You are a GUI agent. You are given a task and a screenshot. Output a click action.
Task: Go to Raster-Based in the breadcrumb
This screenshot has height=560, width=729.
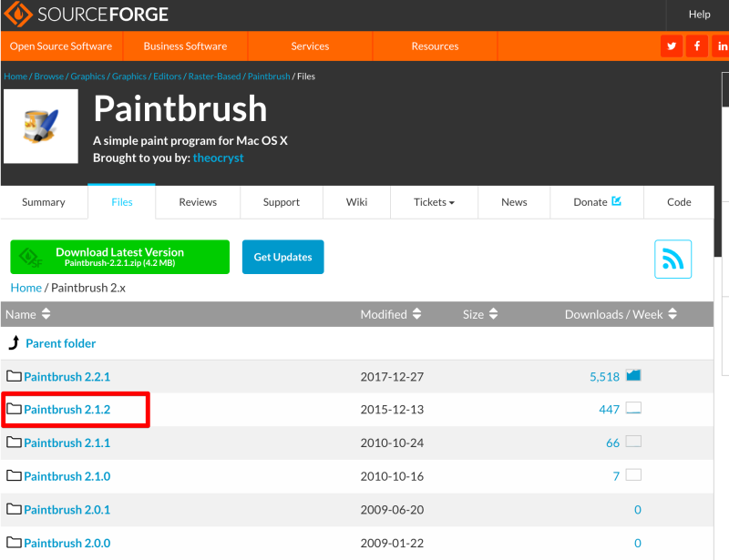point(214,76)
